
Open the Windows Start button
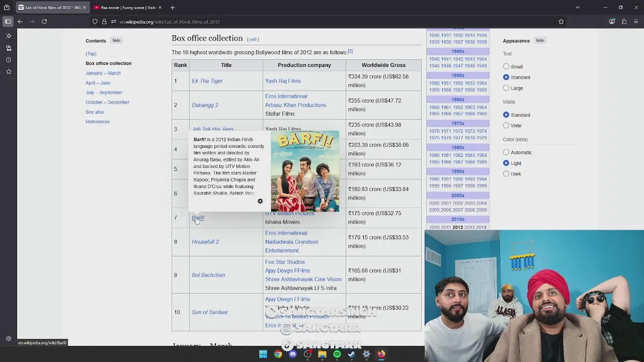(x=263, y=354)
